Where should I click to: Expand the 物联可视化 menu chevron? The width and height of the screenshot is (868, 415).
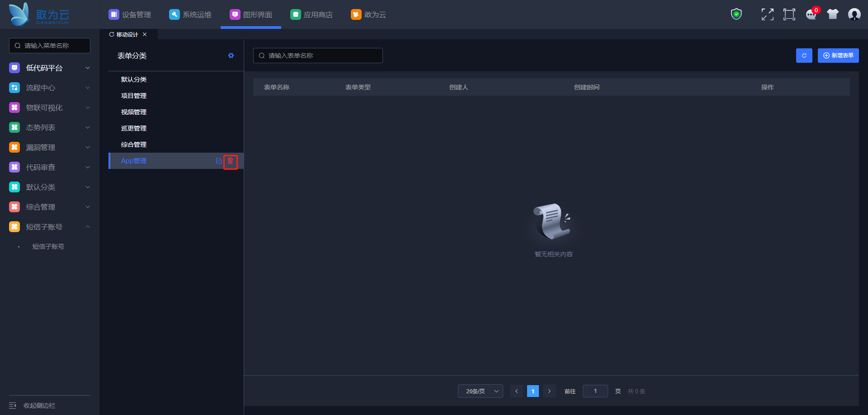coord(88,107)
